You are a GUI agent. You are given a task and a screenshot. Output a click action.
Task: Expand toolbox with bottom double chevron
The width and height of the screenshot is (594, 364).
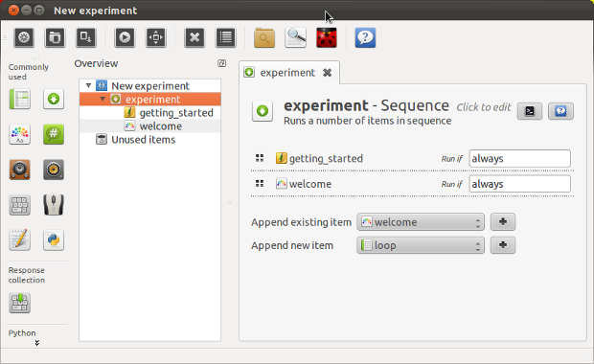[36, 343]
